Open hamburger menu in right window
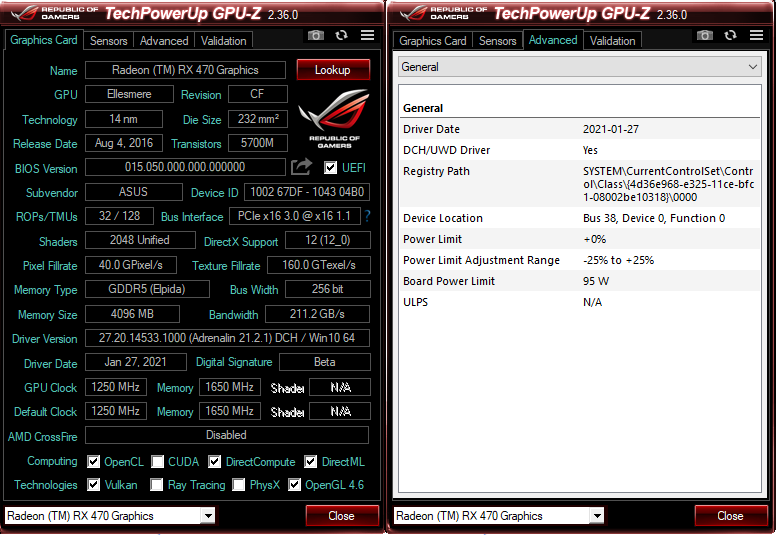Viewport: 776px width, 535px height. coord(756,35)
